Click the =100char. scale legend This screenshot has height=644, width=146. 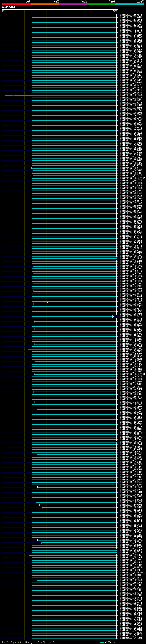[109, 642]
